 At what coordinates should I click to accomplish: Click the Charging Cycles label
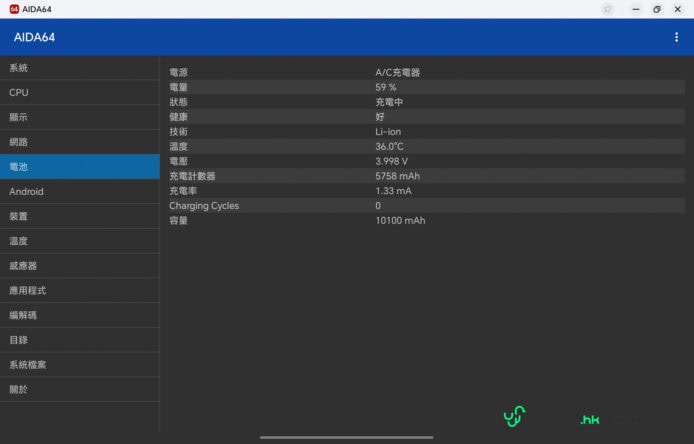tap(204, 206)
